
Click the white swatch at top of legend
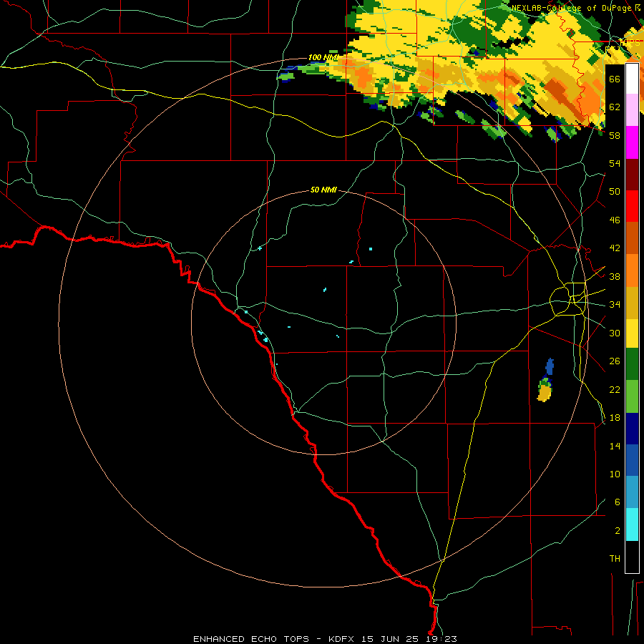[x=632, y=79]
